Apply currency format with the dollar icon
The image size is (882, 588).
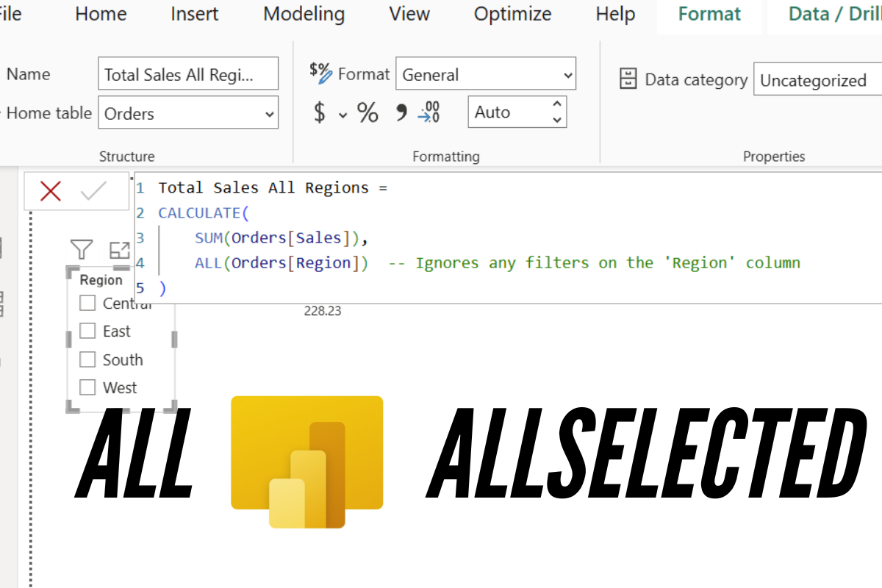(x=321, y=112)
